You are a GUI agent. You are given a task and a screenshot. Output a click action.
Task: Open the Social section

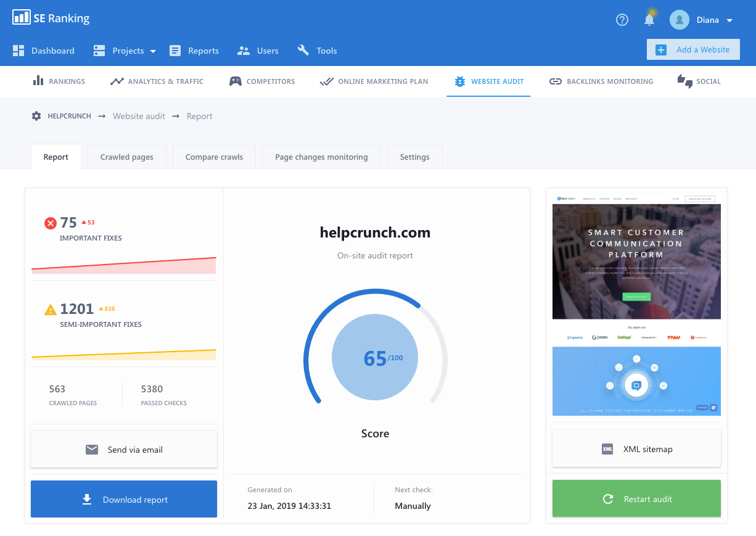[699, 81]
